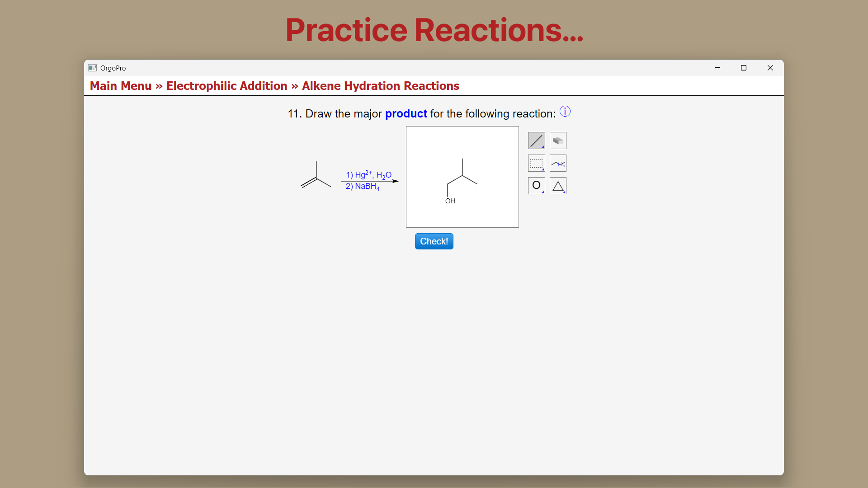Select the eraser tool

click(x=558, y=141)
